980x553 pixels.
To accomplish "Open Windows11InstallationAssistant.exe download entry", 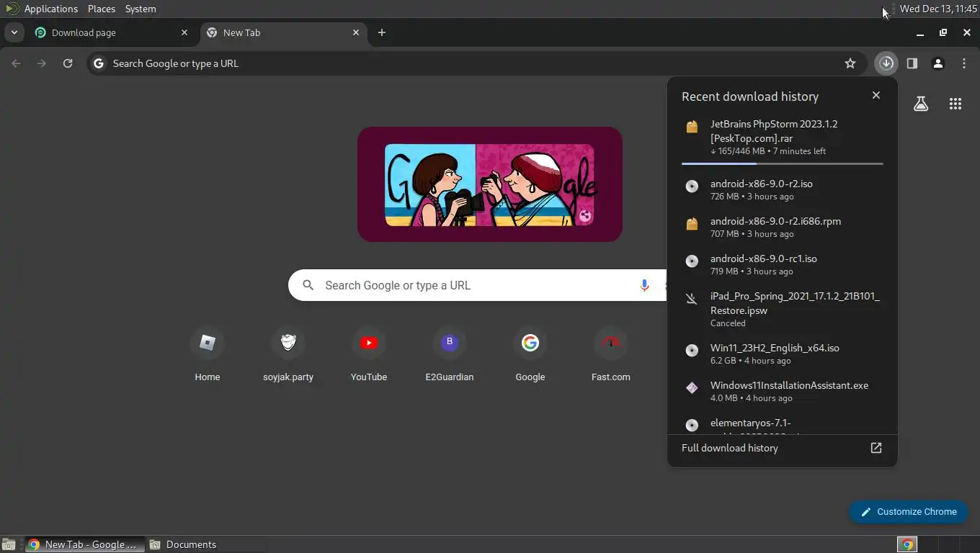I will [783, 391].
